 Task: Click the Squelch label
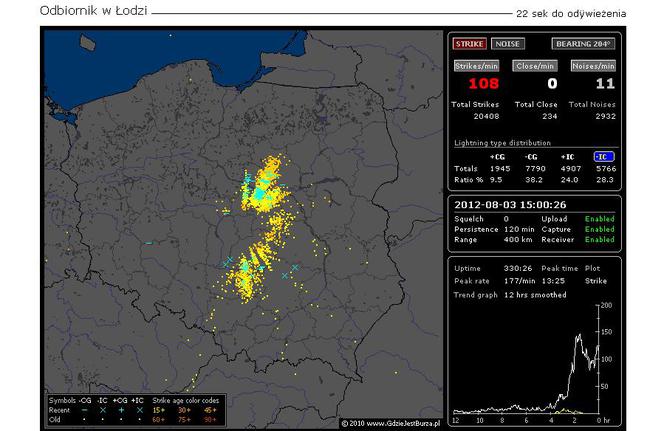[x=469, y=219]
